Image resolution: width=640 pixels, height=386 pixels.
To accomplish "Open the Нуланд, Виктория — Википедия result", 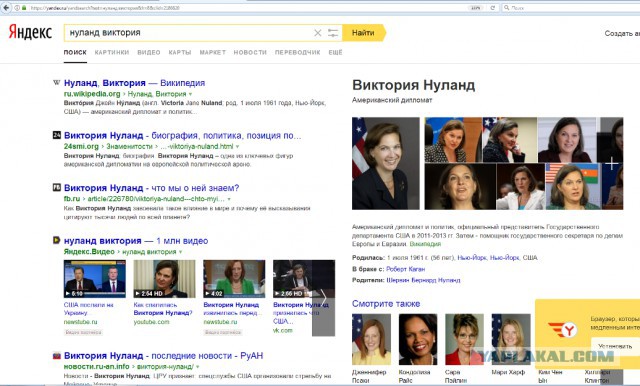I will click(134, 83).
